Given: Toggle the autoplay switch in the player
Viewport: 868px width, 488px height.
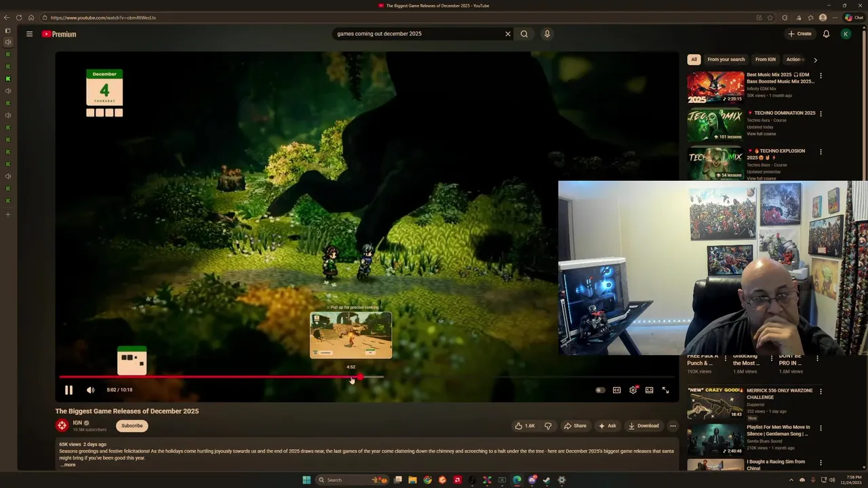Looking at the screenshot, I should (600, 390).
